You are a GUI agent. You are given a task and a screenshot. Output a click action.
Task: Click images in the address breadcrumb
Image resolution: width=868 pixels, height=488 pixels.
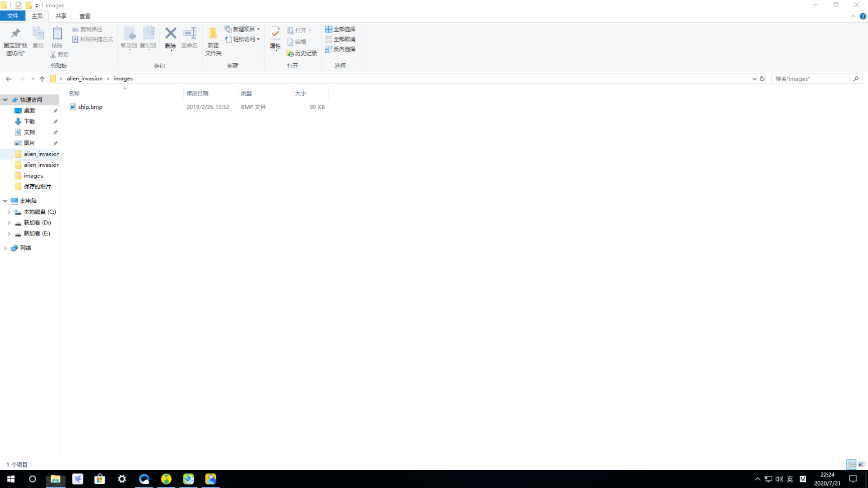123,79
